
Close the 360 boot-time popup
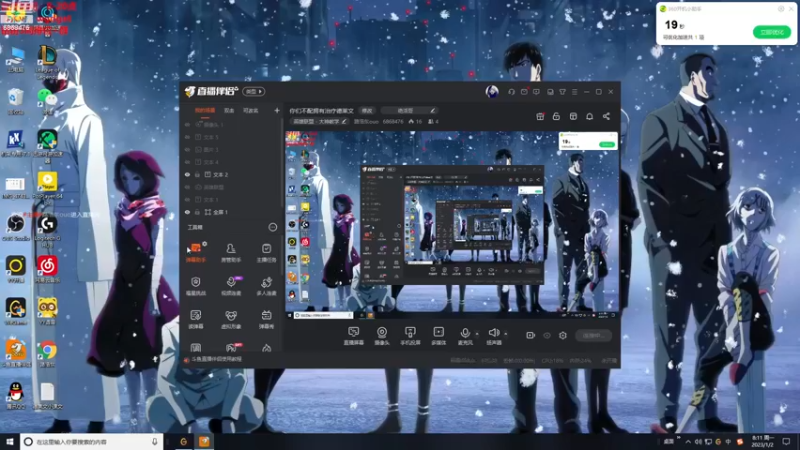tap(791, 9)
